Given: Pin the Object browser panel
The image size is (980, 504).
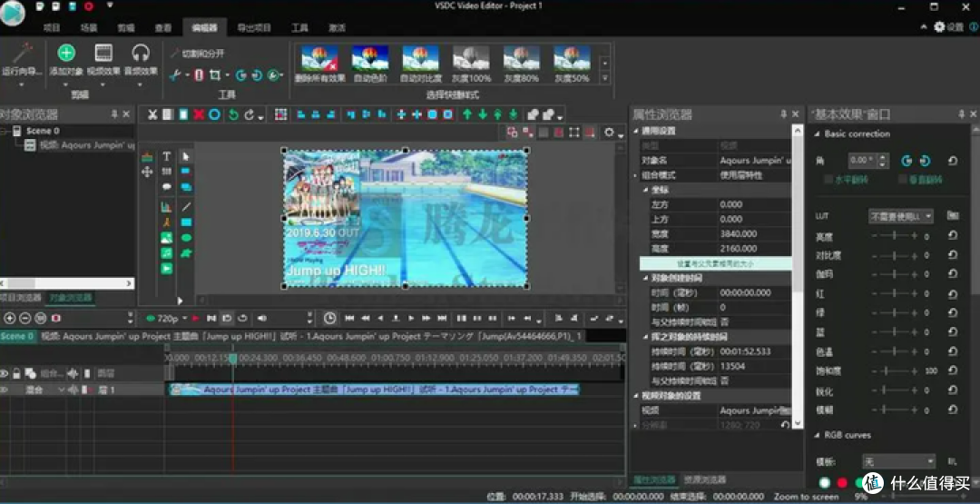Looking at the screenshot, I should pos(114,114).
